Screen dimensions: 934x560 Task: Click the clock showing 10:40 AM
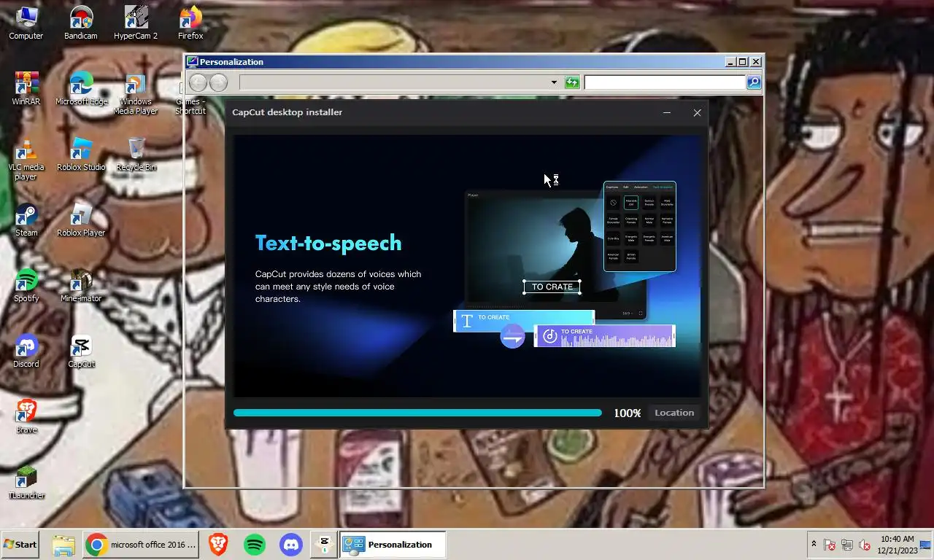point(896,545)
